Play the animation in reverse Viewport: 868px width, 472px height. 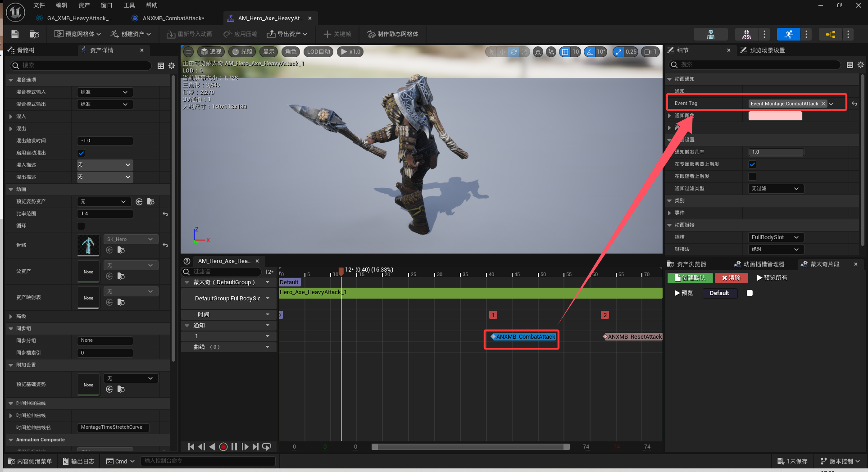tap(212, 447)
